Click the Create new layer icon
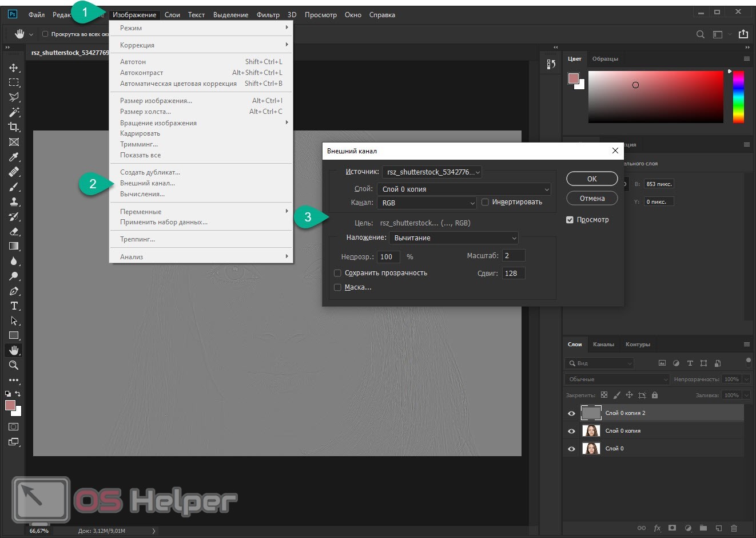This screenshot has height=538, width=756. (719, 528)
